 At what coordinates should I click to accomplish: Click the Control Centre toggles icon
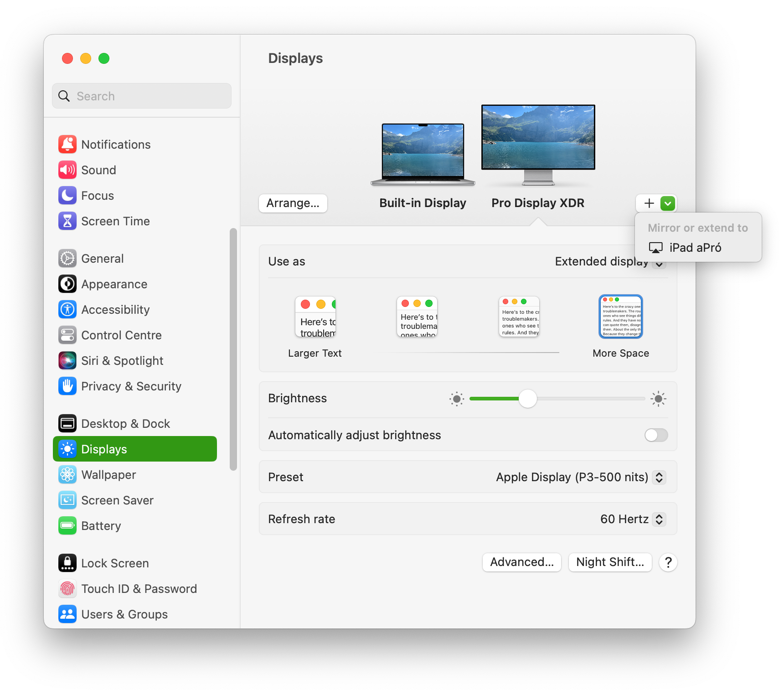pos(67,335)
